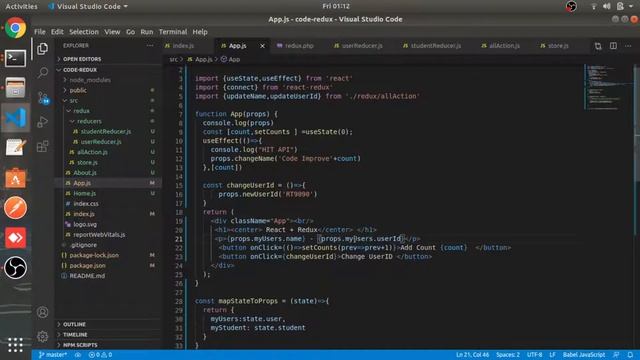Expand the public folder
640x360 pixels.
tap(78, 90)
